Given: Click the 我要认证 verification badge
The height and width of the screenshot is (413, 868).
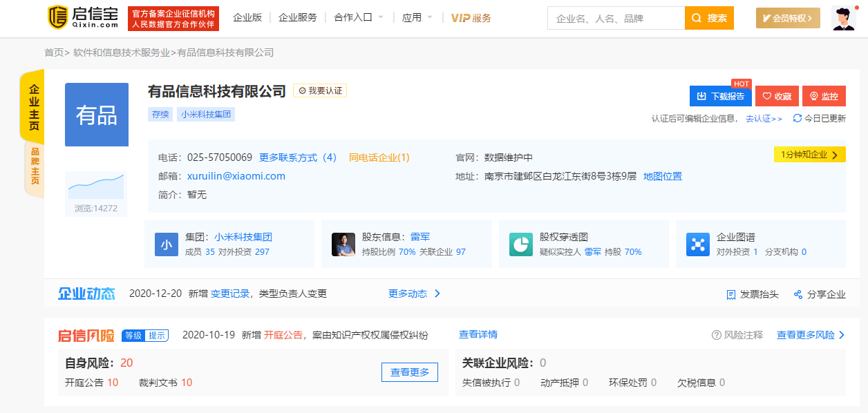Looking at the screenshot, I should click(x=320, y=90).
